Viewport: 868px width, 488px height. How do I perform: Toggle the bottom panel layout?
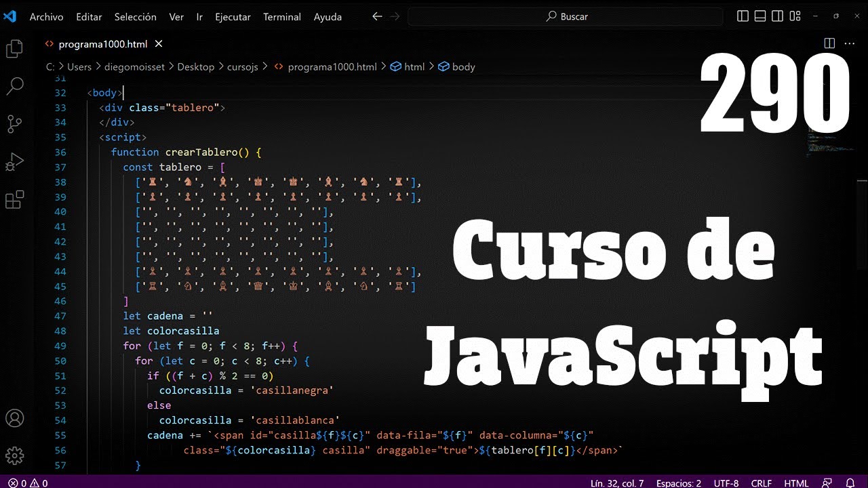tap(760, 16)
